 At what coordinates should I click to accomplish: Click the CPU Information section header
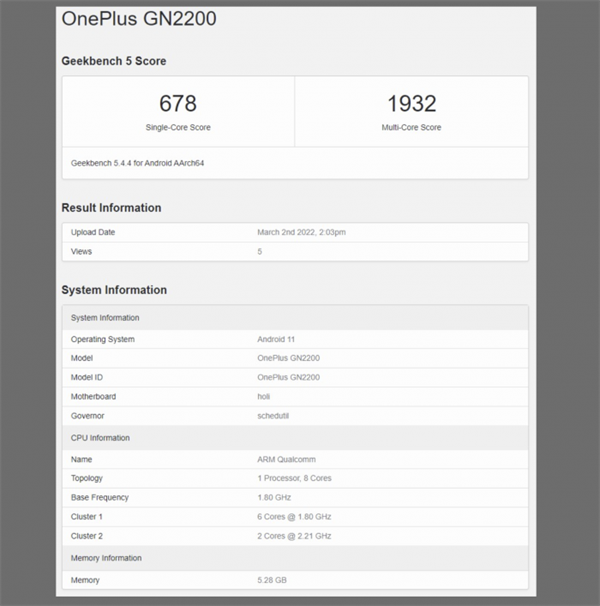tap(295, 438)
